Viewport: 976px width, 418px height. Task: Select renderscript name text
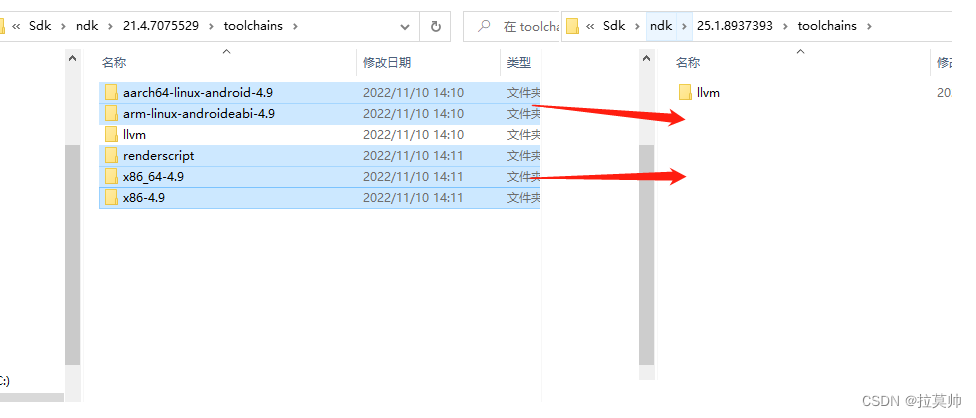pyautogui.click(x=159, y=156)
